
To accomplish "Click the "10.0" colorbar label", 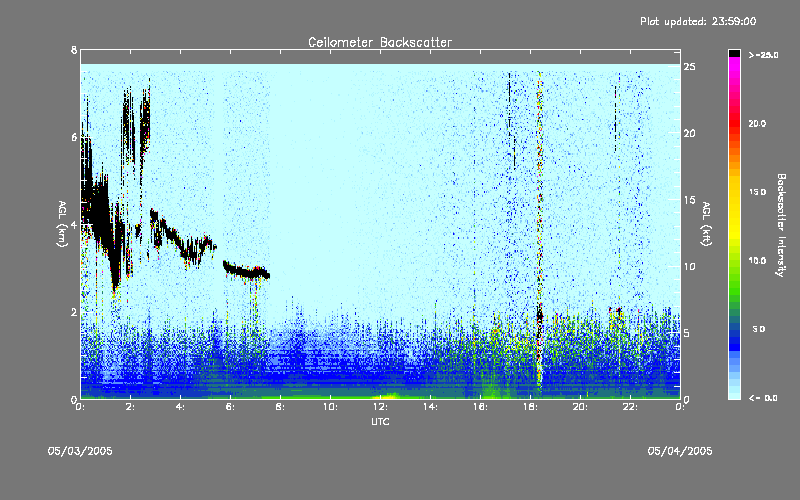I will (757, 260).
